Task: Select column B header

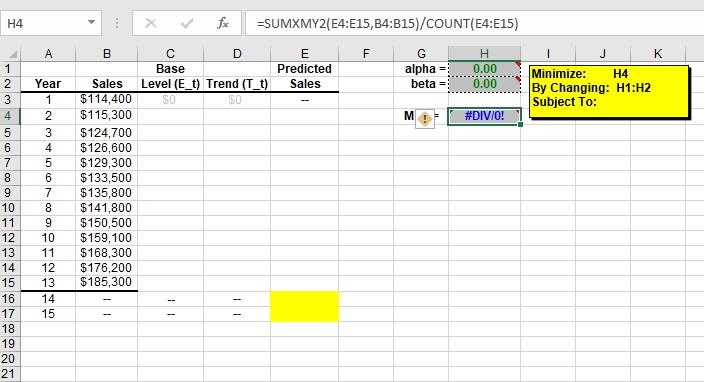Action: [x=107, y=54]
